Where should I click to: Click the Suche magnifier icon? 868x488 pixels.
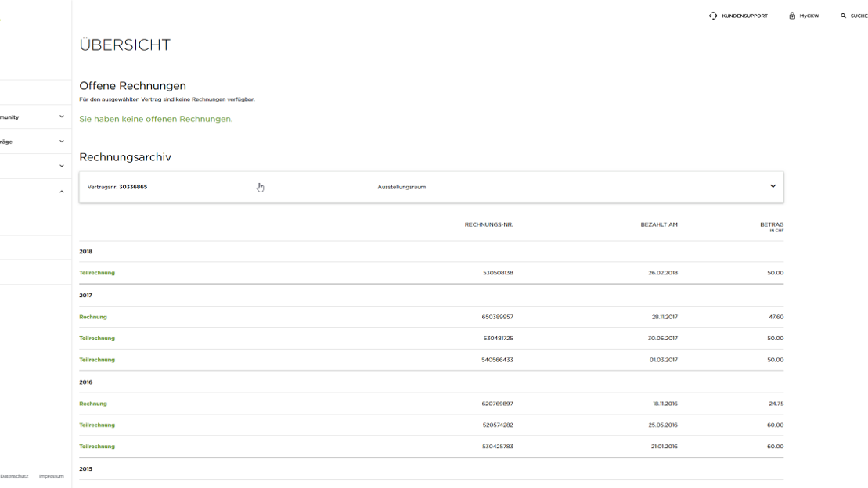point(843,16)
